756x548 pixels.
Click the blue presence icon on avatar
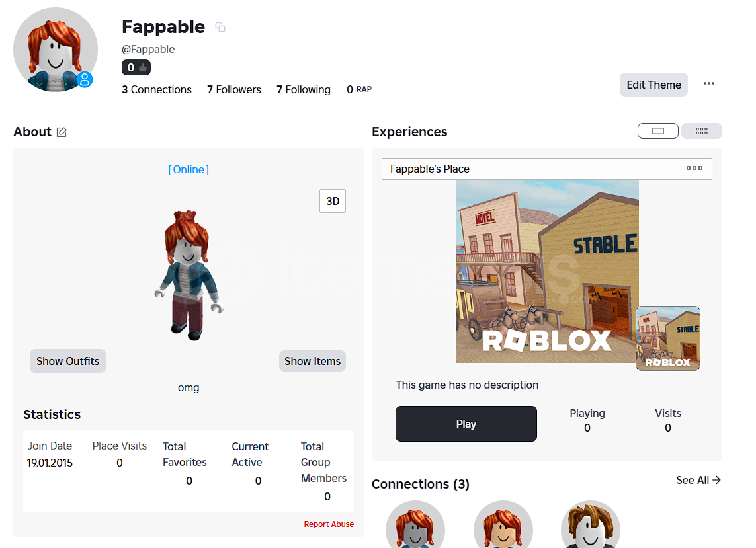(85, 79)
